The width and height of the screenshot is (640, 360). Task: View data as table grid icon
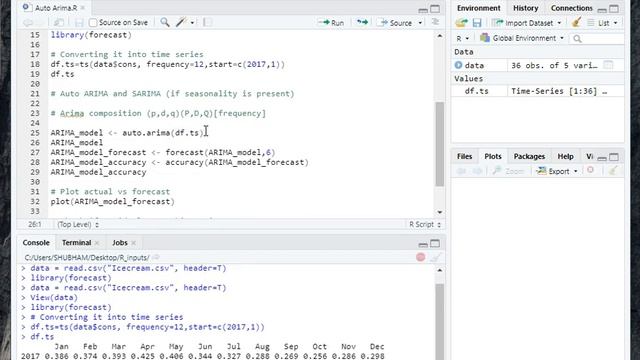click(x=608, y=65)
